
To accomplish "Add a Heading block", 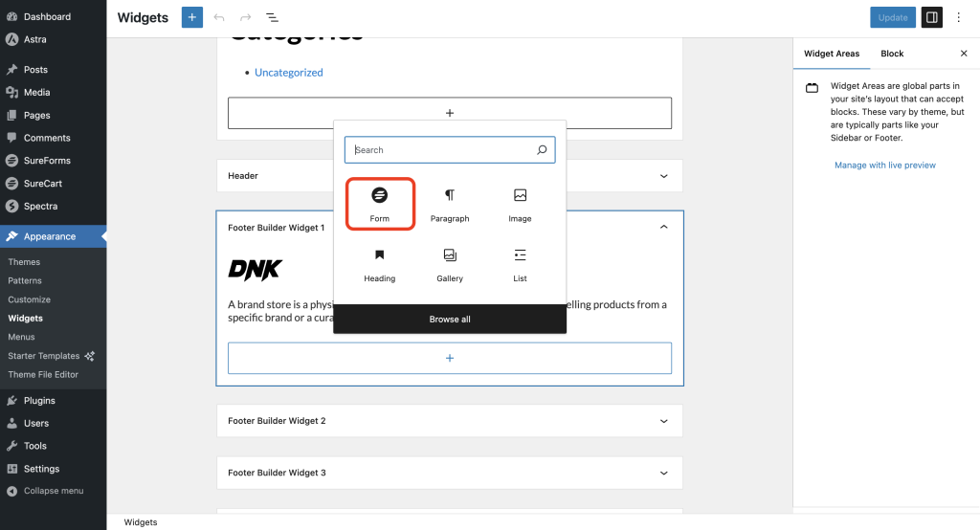I will 379,264.
